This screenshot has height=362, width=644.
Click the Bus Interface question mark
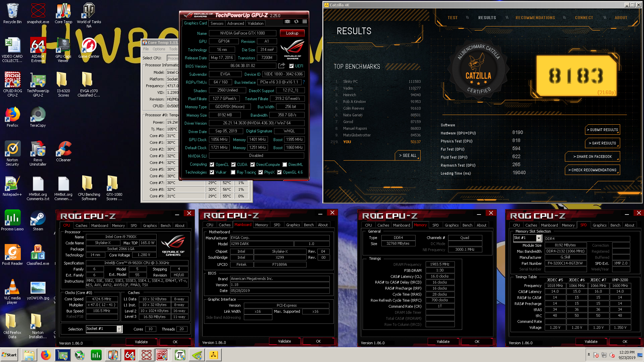pos(304,82)
